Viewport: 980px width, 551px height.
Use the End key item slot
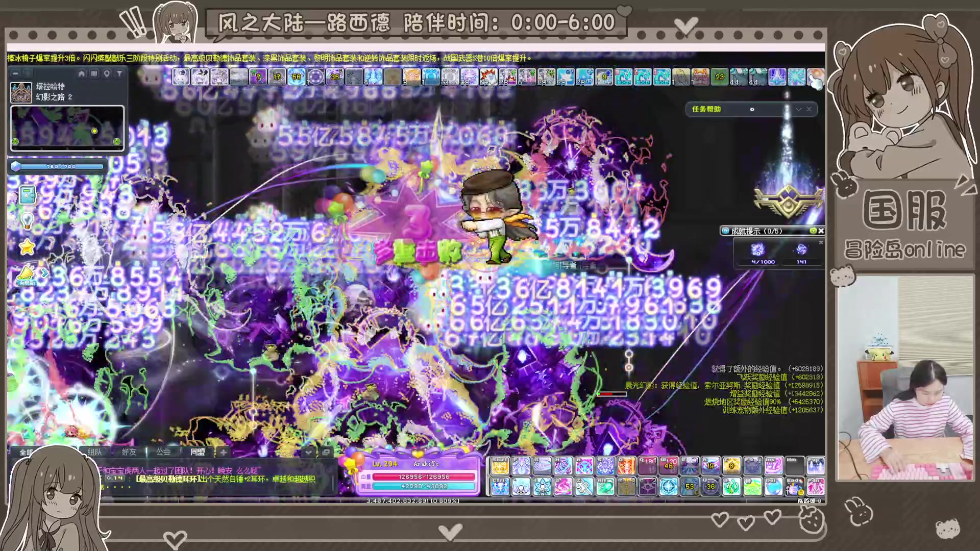point(795,486)
